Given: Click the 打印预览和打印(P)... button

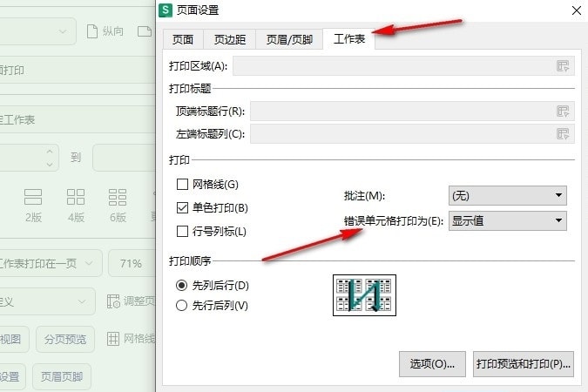Looking at the screenshot, I should [524, 364].
